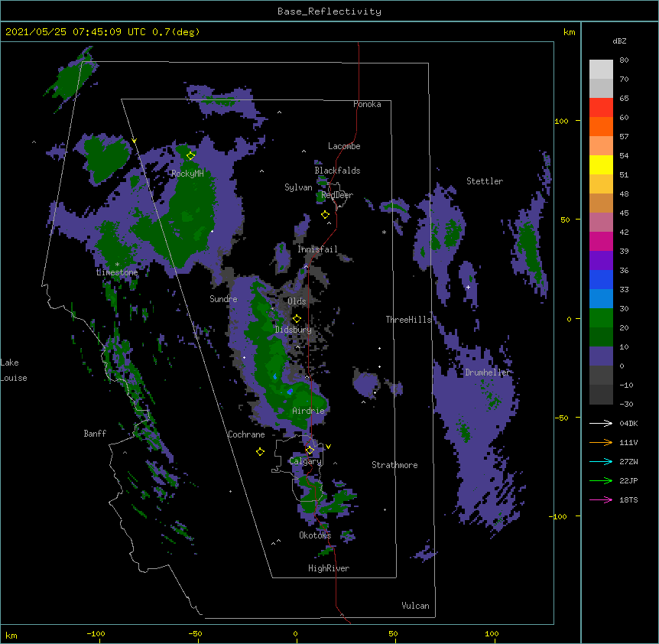Click the Blackfalds label

tap(337, 171)
